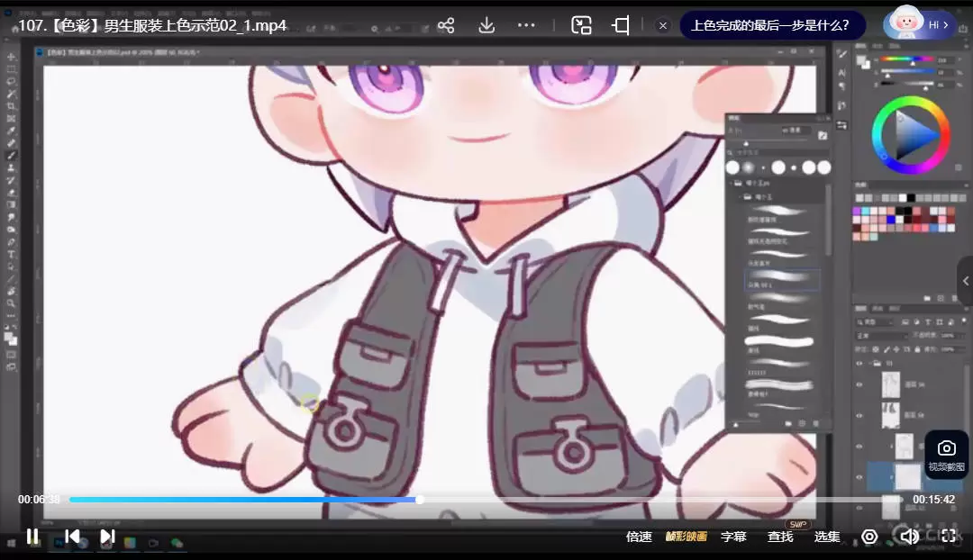Open the 字幕 subtitles menu
Screen dimensions: 973x560
(x=733, y=537)
